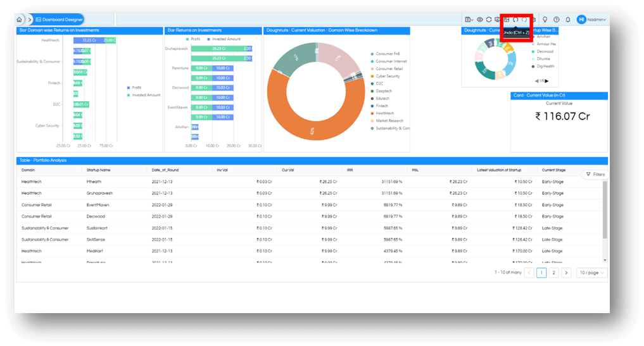The width and height of the screenshot is (644, 346).
Task: Select the Card - Current Value title bar
Action: [559, 96]
